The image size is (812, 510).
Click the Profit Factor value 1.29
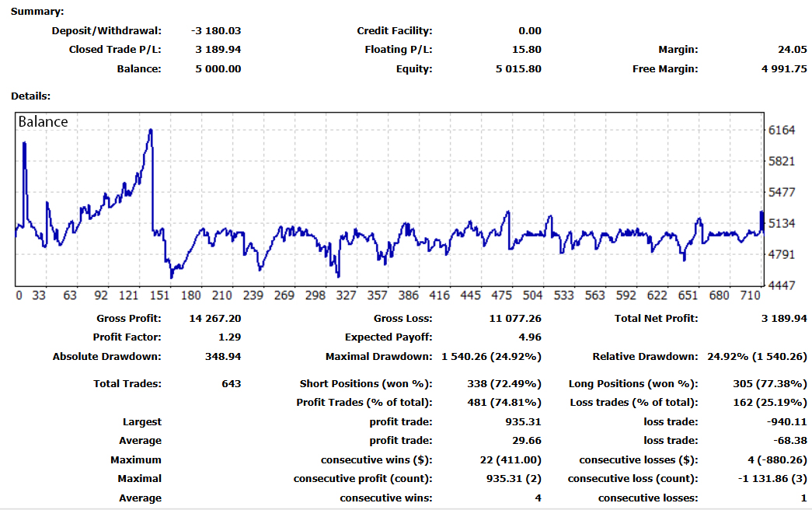(x=229, y=337)
